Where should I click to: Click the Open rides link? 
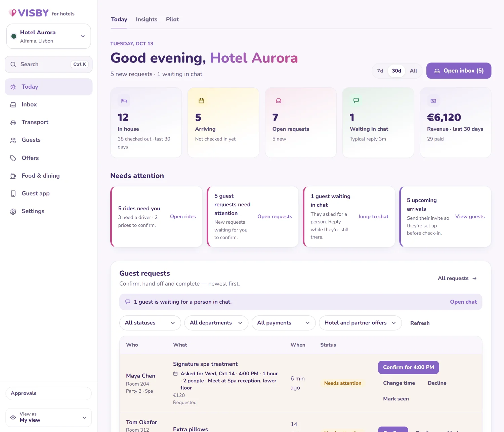click(x=183, y=217)
